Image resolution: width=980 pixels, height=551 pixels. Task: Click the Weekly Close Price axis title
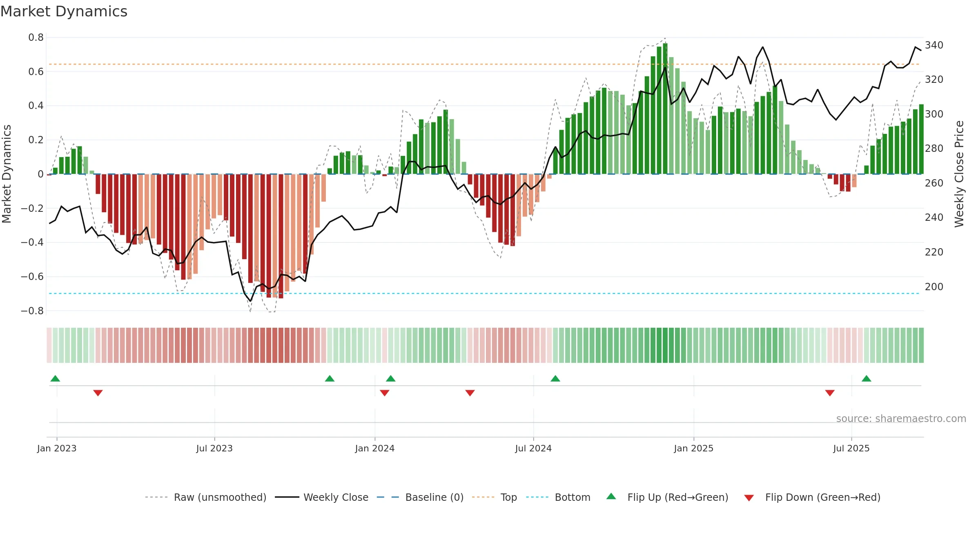tap(959, 174)
